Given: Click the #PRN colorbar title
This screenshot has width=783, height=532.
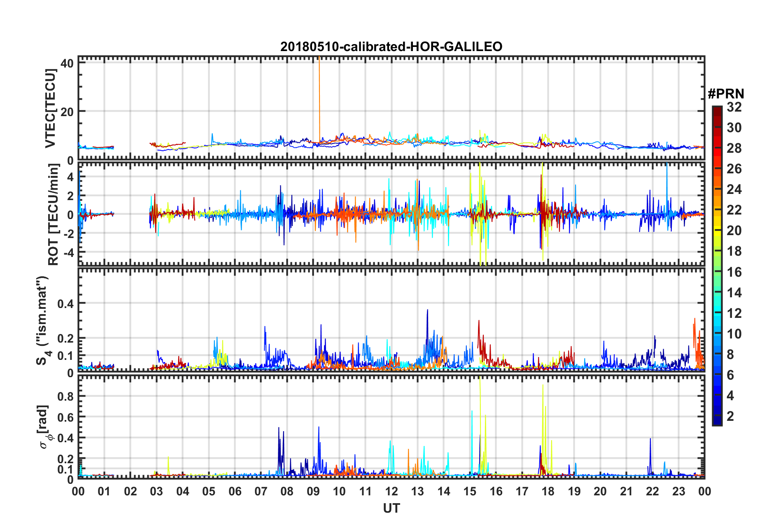Looking at the screenshot, I should tap(726, 94).
